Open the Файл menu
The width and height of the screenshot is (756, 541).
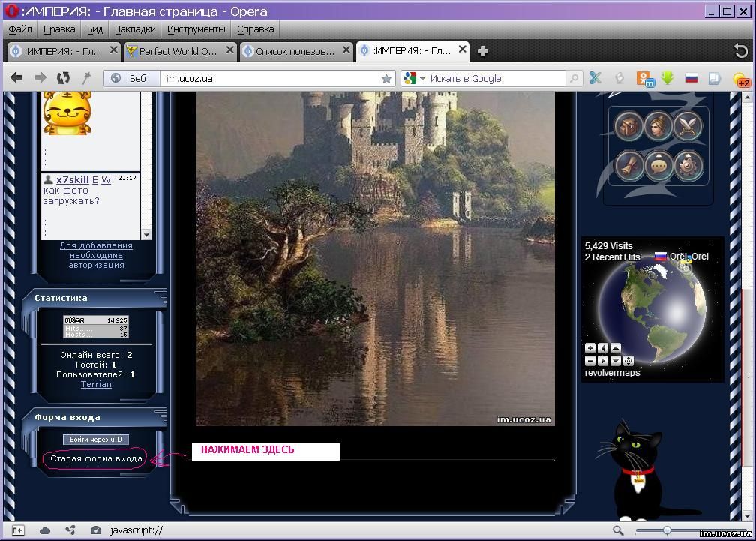point(20,29)
